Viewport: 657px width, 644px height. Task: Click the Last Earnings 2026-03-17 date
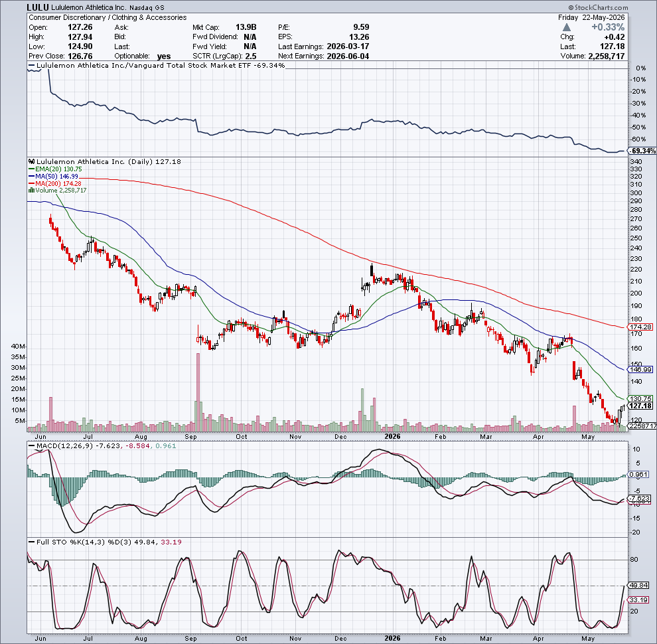[x=348, y=46]
